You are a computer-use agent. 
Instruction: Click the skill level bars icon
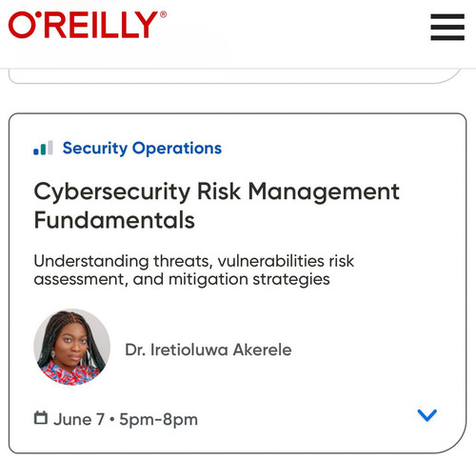click(x=43, y=149)
